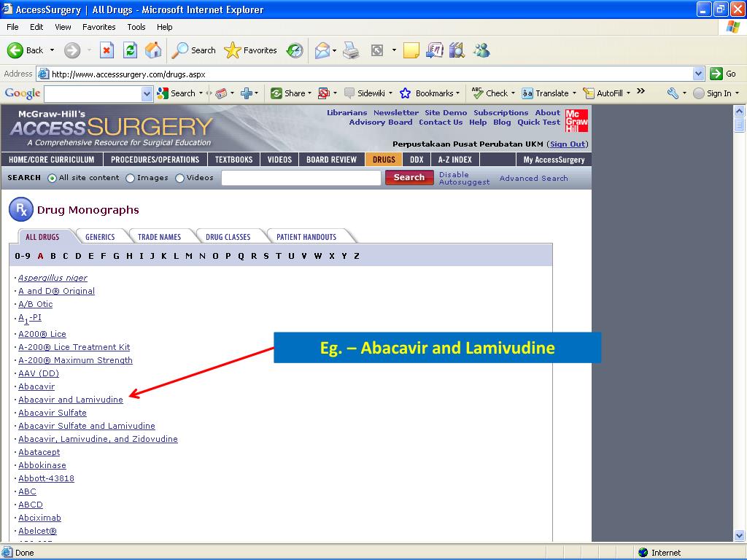The image size is (747, 560).
Task: Click the Refresh page icon
Action: [x=130, y=50]
